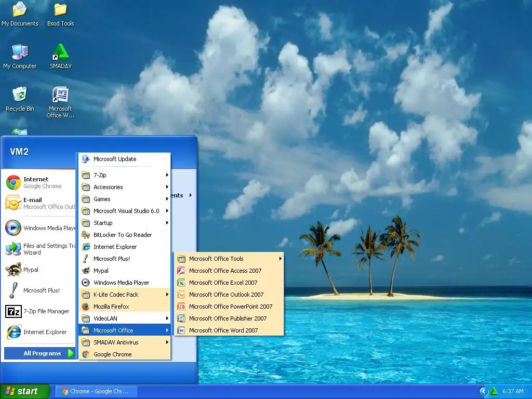Expand the SMADAV Antivirus submenu
The height and width of the screenshot is (399, 532).
coord(124,342)
